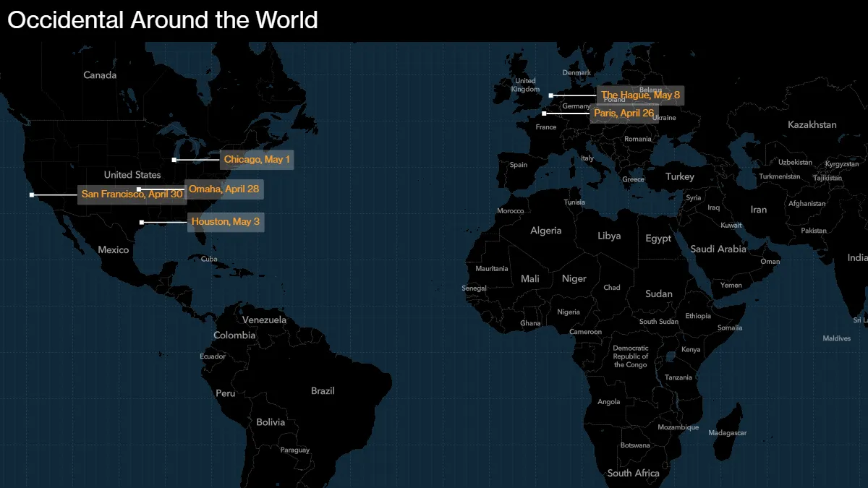The width and height of the screenshot is (868, 488).
Task: Click the Egypt map label
Action: tap(658, 239)
